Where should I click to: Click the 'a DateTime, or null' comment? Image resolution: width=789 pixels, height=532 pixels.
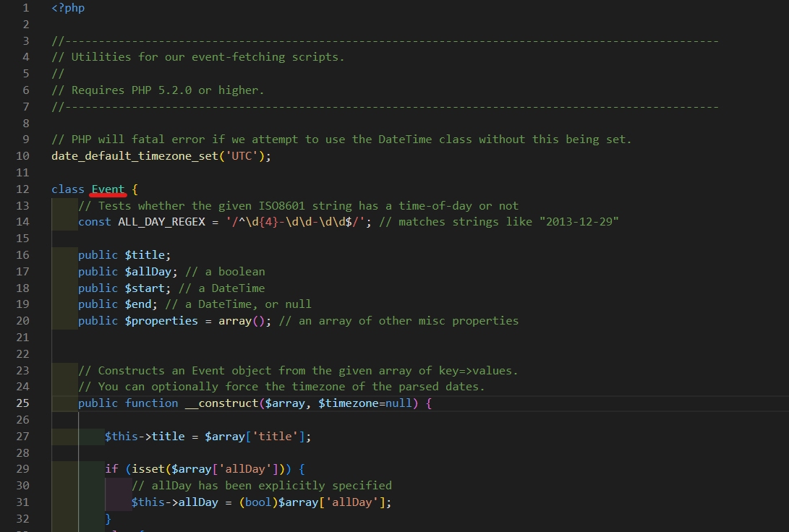[236, 304]
